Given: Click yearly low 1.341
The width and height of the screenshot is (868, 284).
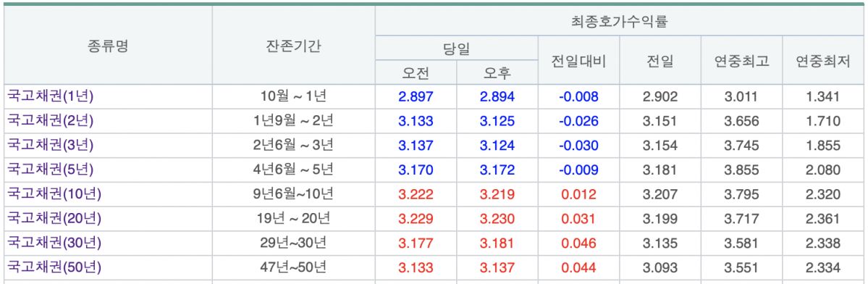Looking at the screenshot, I should click(823, 97).
